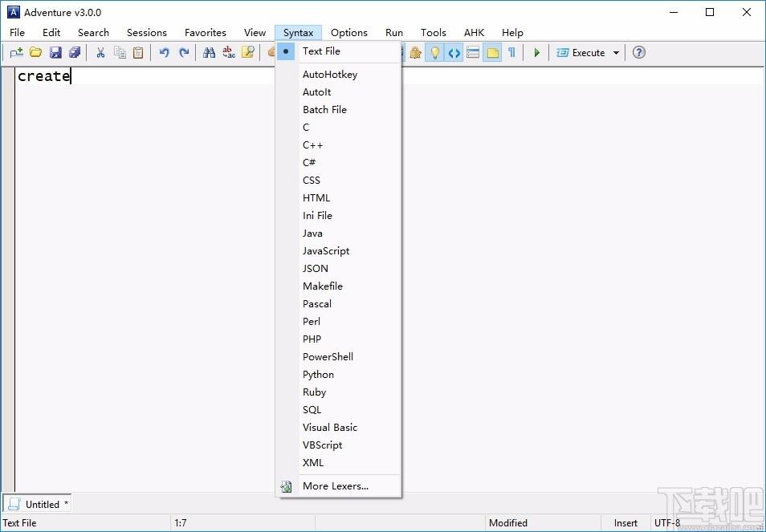Choose JSON syntax
Viewport: 766px width, 532px height.
[x=339, y=269]
